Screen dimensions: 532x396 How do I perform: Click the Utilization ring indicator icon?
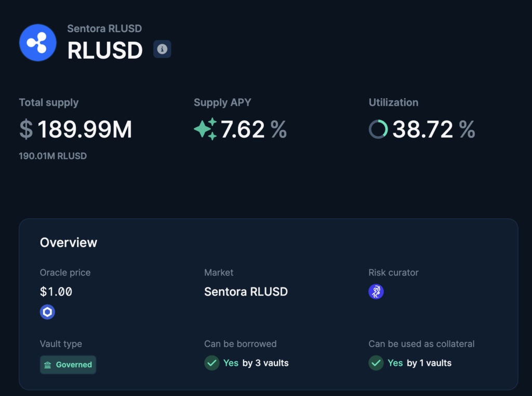coord(378,129)
